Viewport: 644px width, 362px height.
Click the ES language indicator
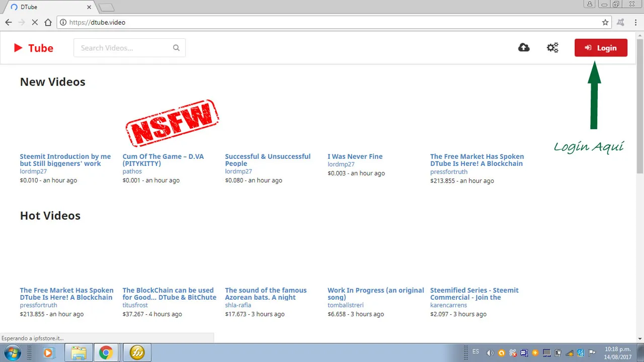tap(475, 352)
